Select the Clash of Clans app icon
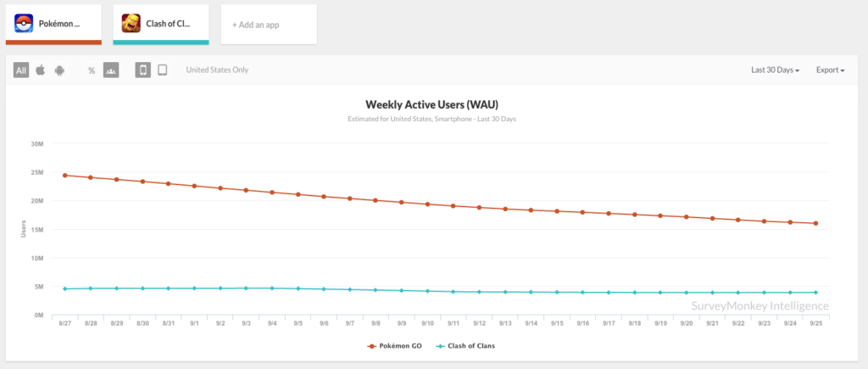This screenshot has width=868, height=369. [x=131, y=23]
